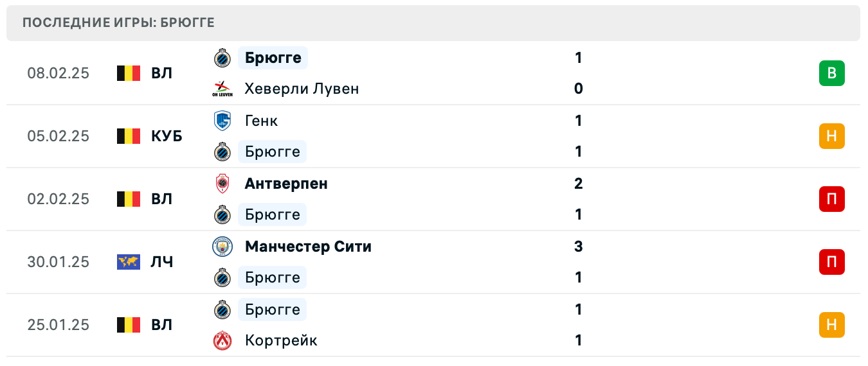Image resolution: width=868 pixels, height=366 pixels.
Task: Click the Kortrijk club crest
Action: [x=222, y=340]
